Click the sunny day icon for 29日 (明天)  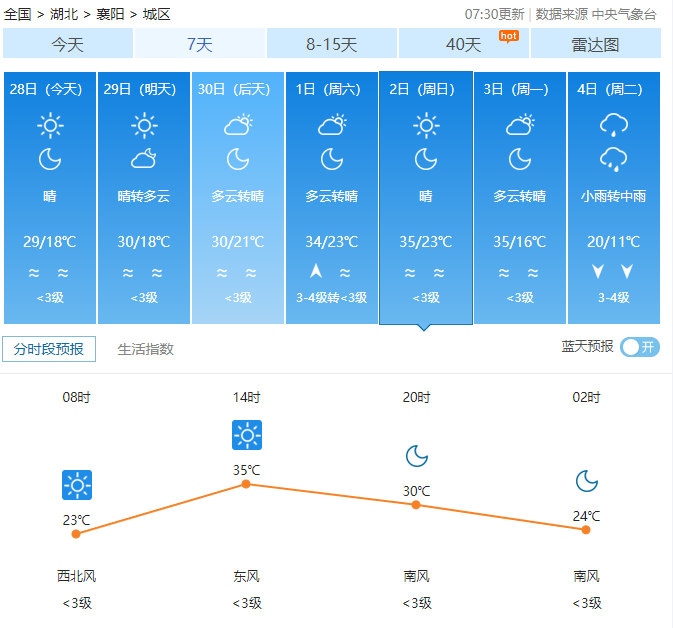tap(144, 125)
